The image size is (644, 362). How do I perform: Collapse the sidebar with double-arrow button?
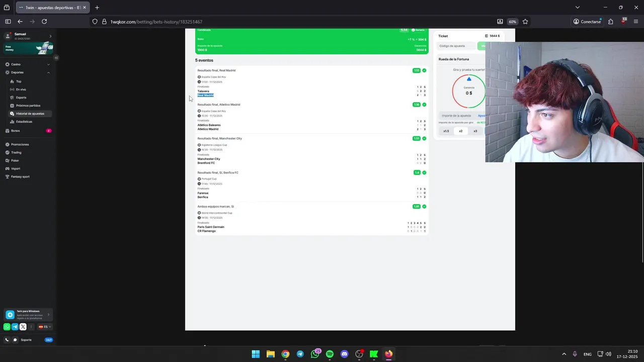click(x=56, y=58)
